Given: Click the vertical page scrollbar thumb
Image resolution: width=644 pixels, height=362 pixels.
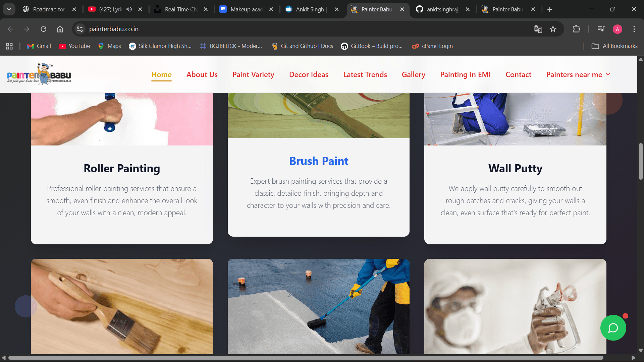Looking at the screenshot, I should [641, 161].
